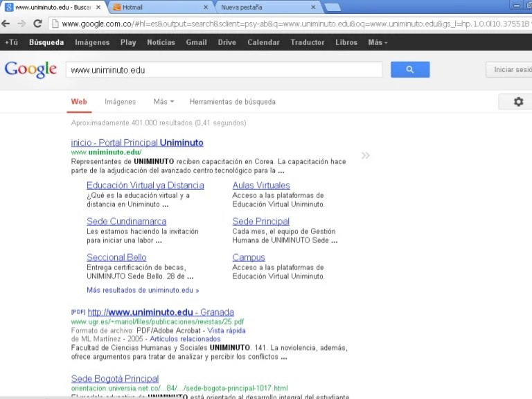Screen dimensions: 532x399
Task: Expand the Más dropdown in top black bar
Action: 378,42
